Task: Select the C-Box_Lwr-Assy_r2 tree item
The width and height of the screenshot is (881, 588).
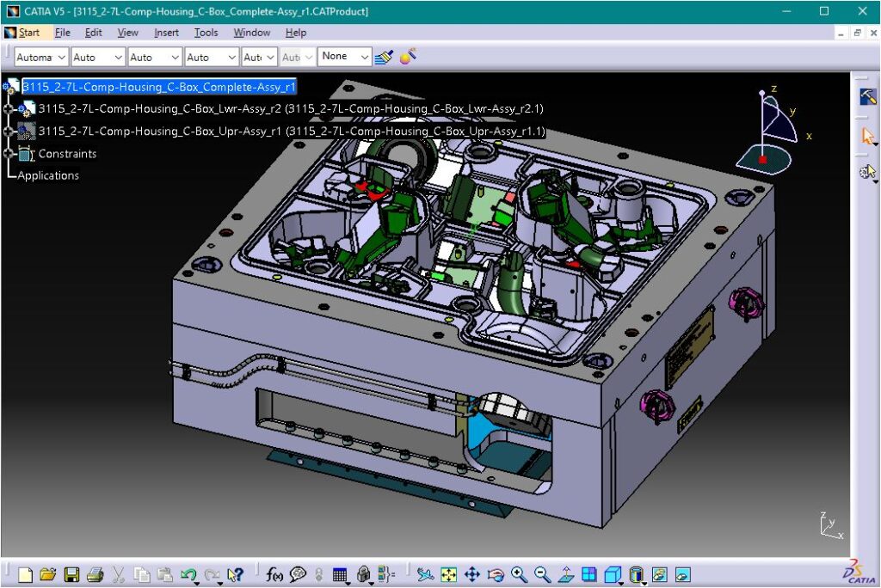Action: point(291,109)
